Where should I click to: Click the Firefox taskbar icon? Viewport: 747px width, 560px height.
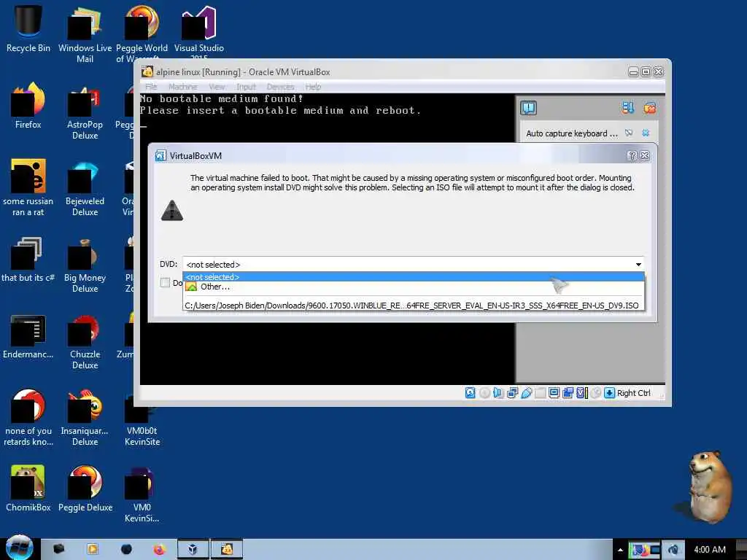coord(159,549)
